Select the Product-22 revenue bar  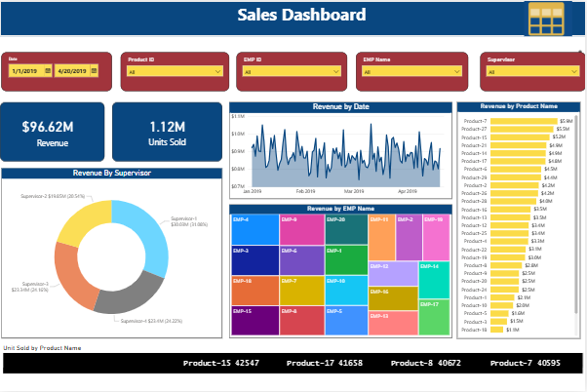click(x=508, y=250)
